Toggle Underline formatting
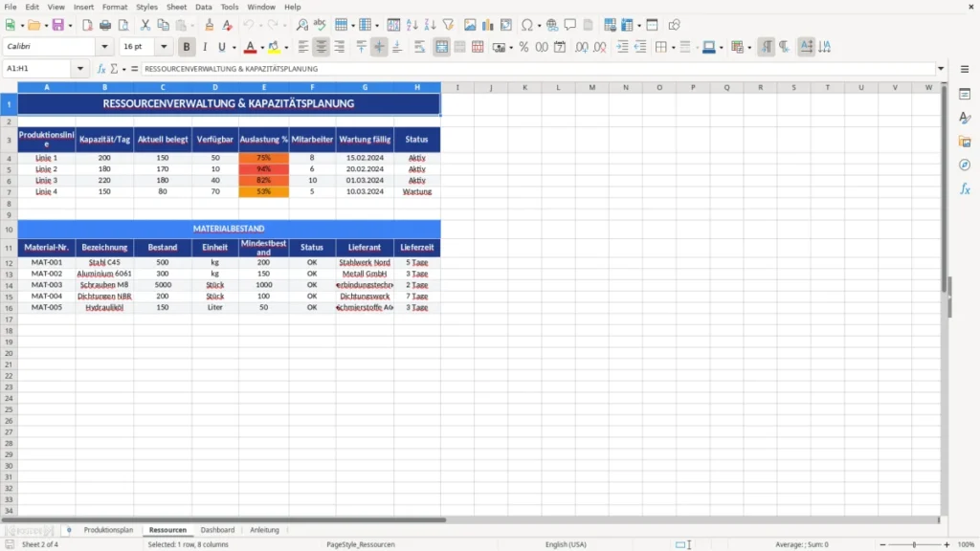The image size is (980, 551). point(221,47)
